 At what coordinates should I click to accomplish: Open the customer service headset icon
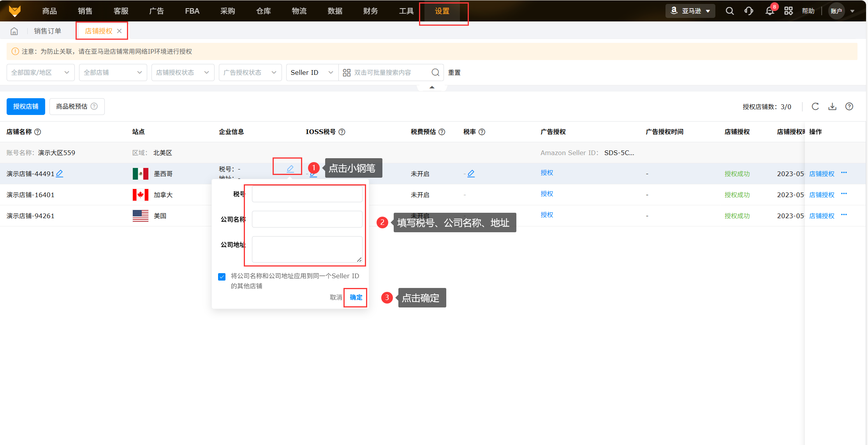(748, 11)
